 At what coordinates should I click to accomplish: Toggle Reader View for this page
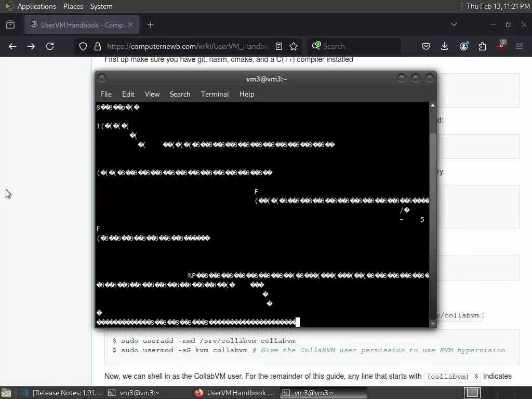(x=279, y=46)
